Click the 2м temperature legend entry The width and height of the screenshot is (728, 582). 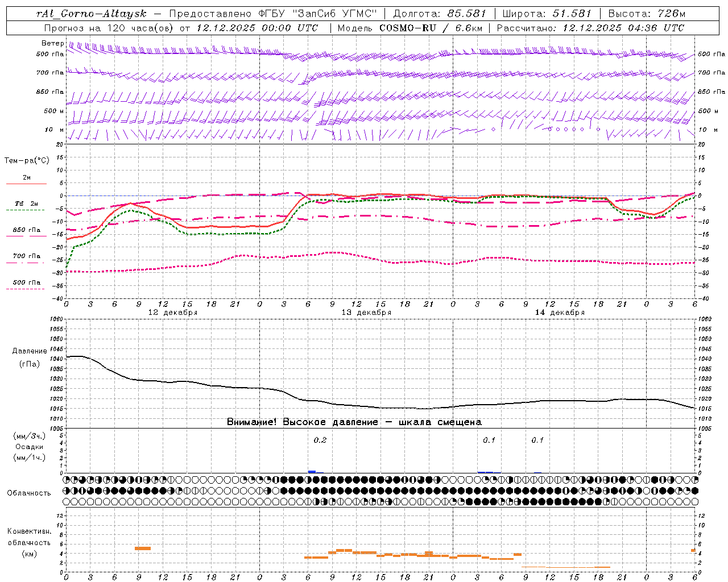click(x=26, y=177)
